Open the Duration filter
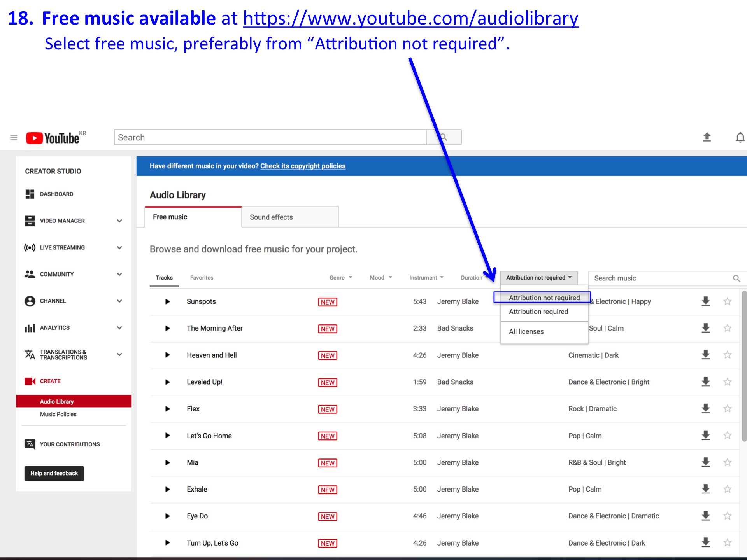 pyautogui.click(x=472, y=278)
